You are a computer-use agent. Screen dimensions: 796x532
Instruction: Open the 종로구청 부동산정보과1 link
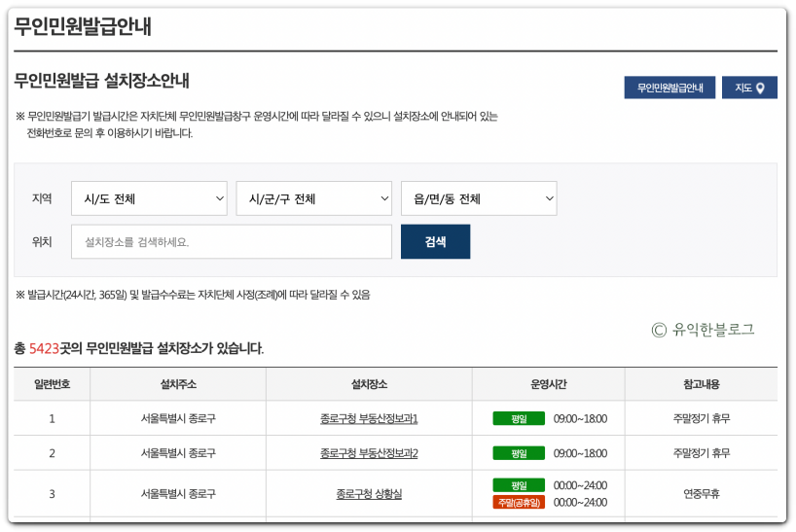[369, 419]
